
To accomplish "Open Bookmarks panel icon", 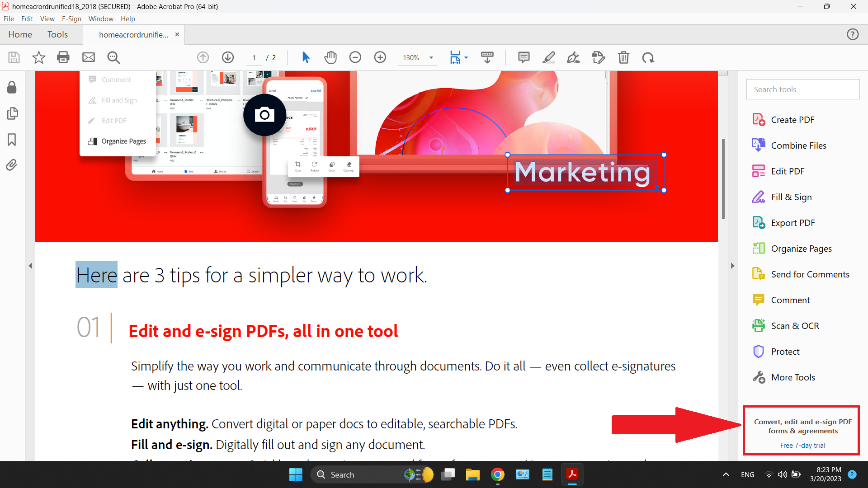I will [x=12, y=140].
